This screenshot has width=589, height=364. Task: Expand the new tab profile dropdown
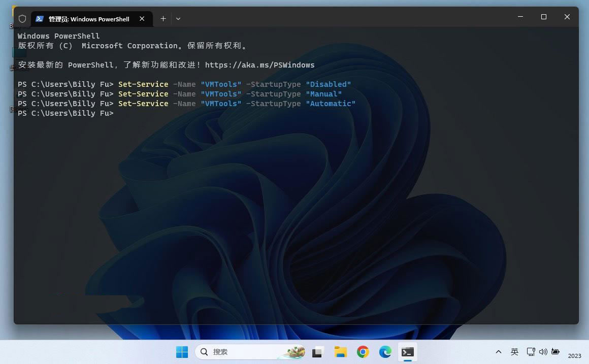click(x=178, y=19)
